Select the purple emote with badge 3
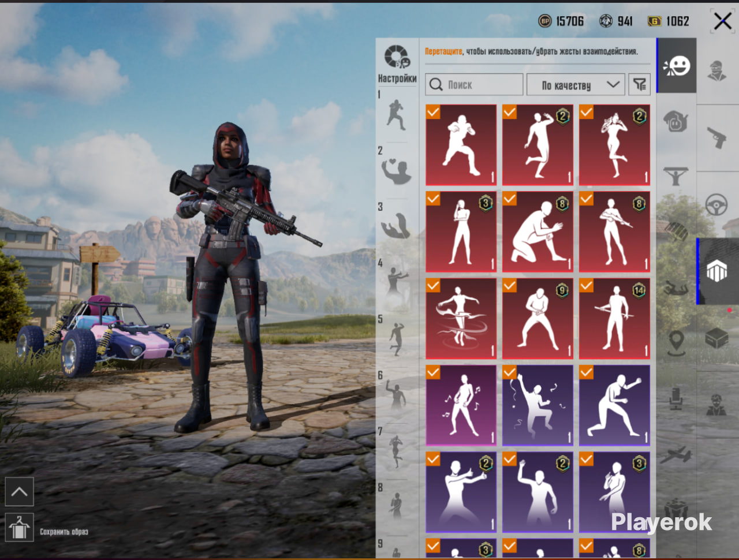 click(614, 492)
